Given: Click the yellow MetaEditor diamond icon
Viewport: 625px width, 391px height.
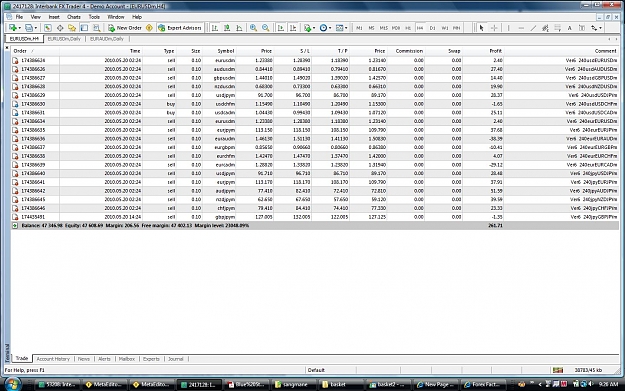Looking at the screenshot, I should (x=149, y=28).
